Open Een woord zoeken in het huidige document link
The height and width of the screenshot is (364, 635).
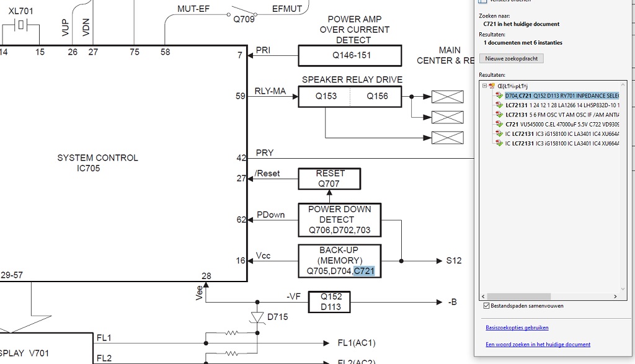point(538,345)
